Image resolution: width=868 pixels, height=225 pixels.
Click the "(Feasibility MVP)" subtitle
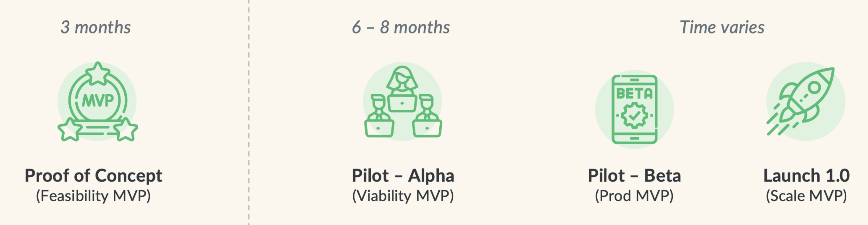point(93,196)
